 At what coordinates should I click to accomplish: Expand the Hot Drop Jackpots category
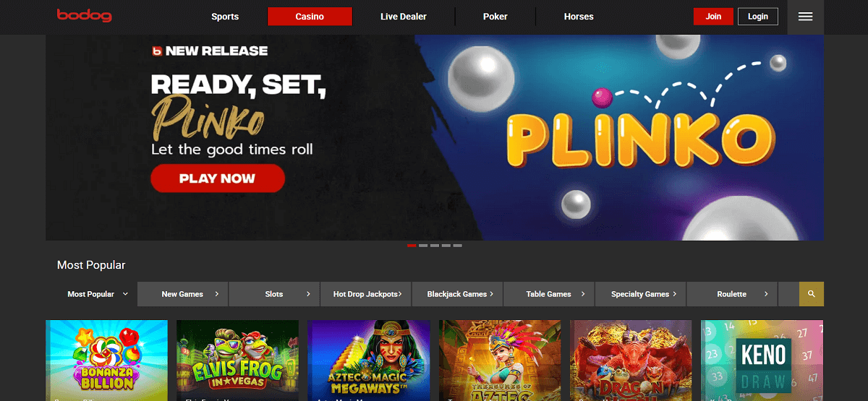(366, 294)
